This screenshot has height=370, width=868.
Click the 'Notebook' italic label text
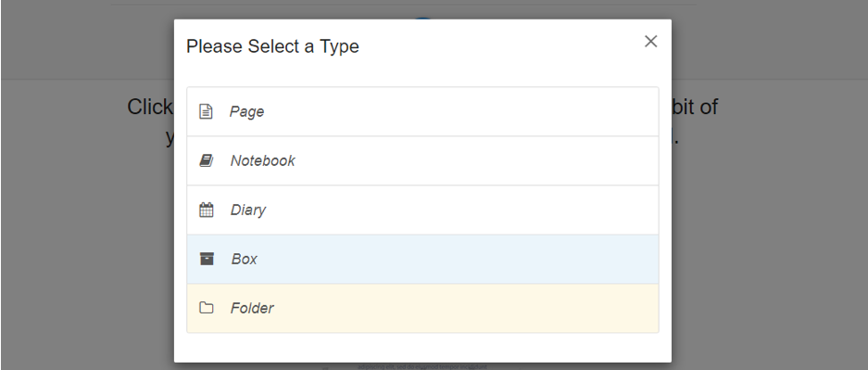pyautogui.click(x=263, y=160)
